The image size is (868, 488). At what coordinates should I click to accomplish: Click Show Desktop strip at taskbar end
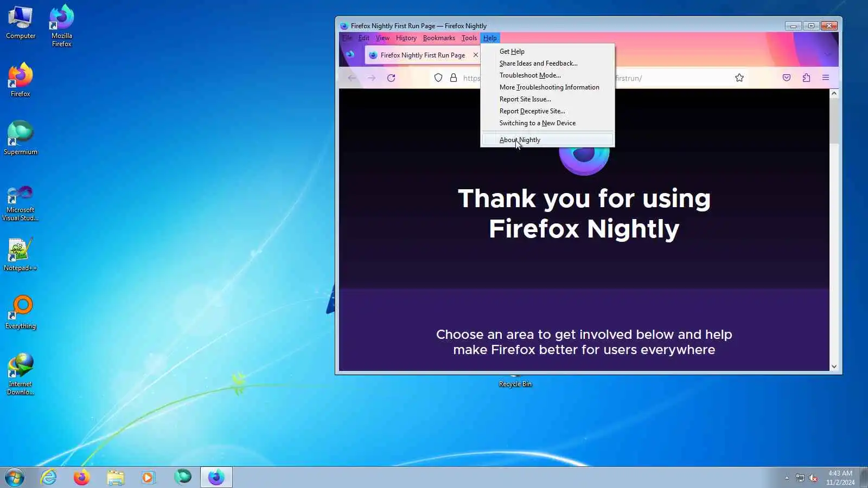point(864,478)
